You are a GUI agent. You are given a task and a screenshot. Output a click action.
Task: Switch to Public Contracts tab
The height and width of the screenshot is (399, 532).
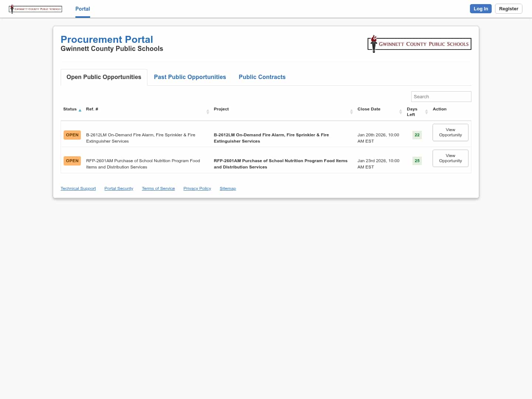click(262, 77)
